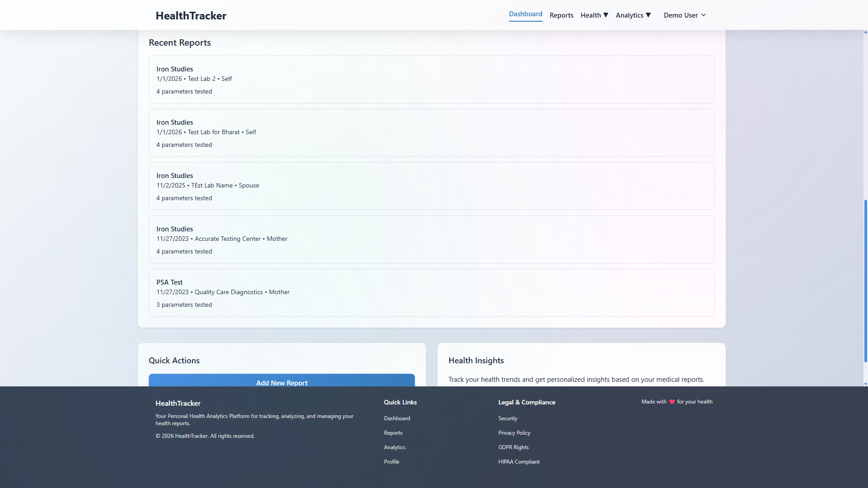Open Analytics from footer Quick Links

[394, 447]
